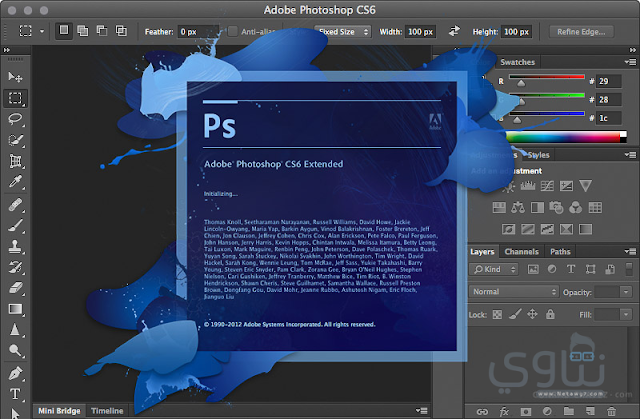Select the Path Selection tool
This screenshot has width=640, height=419.
tap(15, 413)
